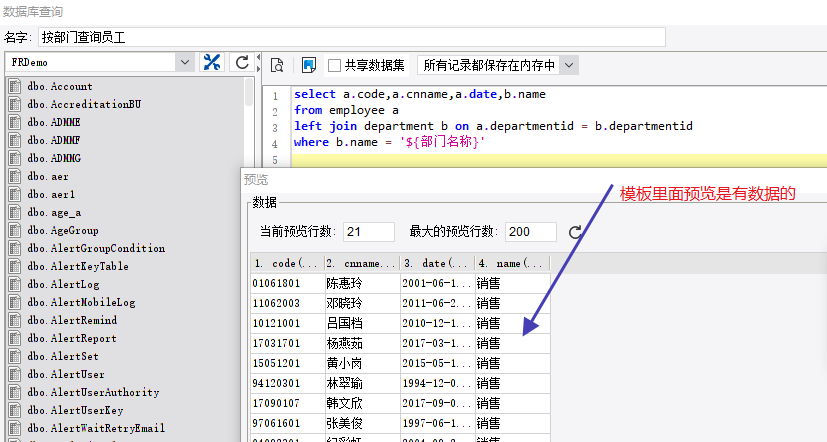The image size is (827, 442).
Task: Click the preview query icon
Action: tap(278, 65)
